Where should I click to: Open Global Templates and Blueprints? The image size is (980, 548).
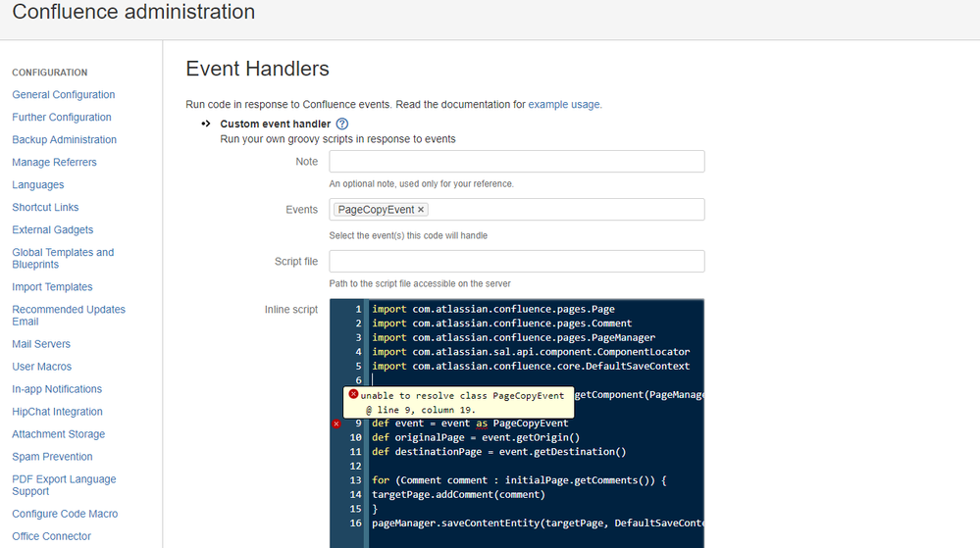63,258
